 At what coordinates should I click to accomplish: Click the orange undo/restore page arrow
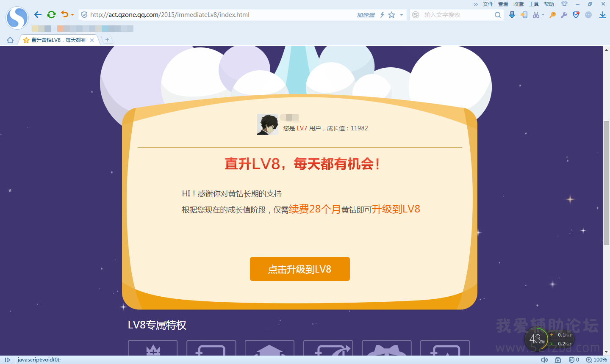(64, 14)
